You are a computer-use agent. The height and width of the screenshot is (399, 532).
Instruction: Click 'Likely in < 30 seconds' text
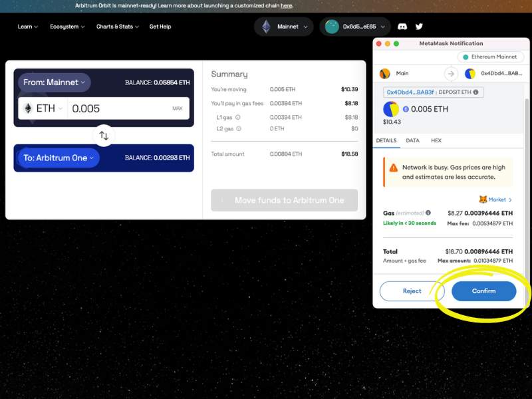tap(410, 223)
